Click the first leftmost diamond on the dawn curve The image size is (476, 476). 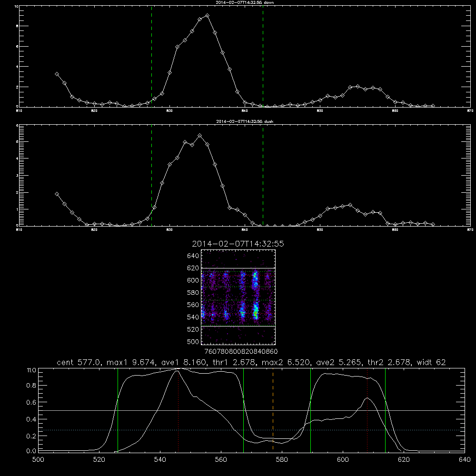click(57, 74)
